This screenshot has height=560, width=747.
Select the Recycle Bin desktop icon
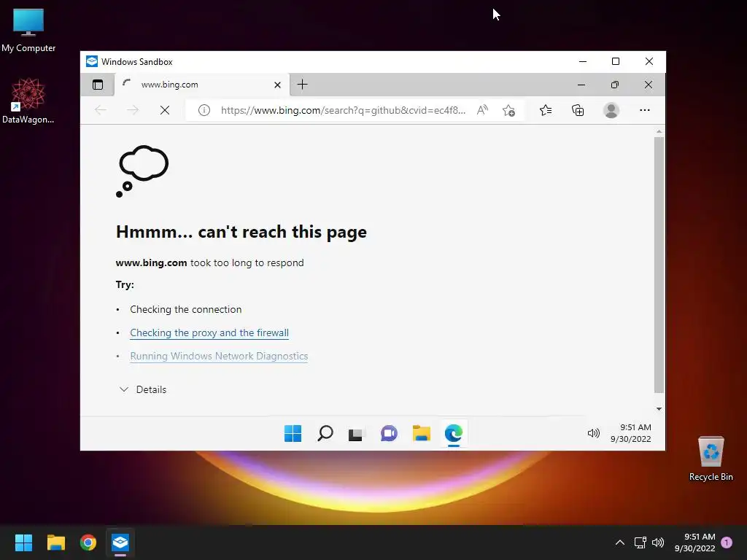pyautogui.click(x=711, y=459)
